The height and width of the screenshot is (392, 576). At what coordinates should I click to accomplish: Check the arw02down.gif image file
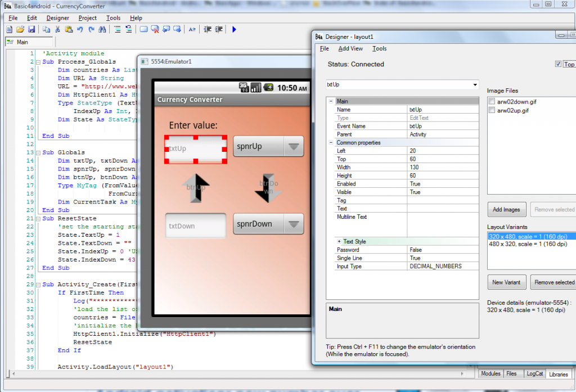pos(491,101)
